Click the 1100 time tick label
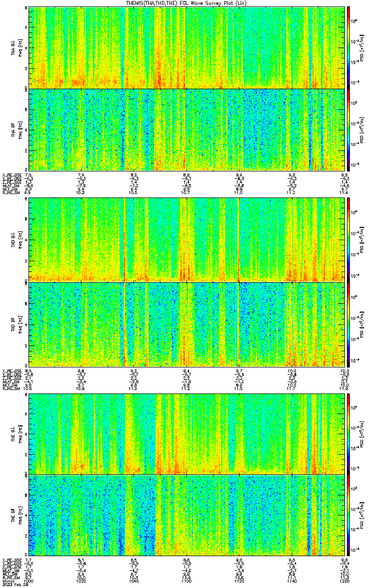 click(186, 581)
